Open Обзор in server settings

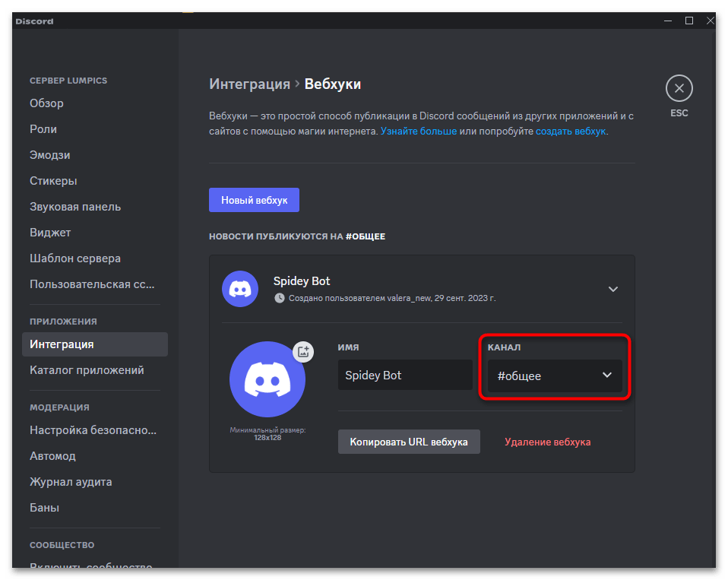[x=95, y=103]
